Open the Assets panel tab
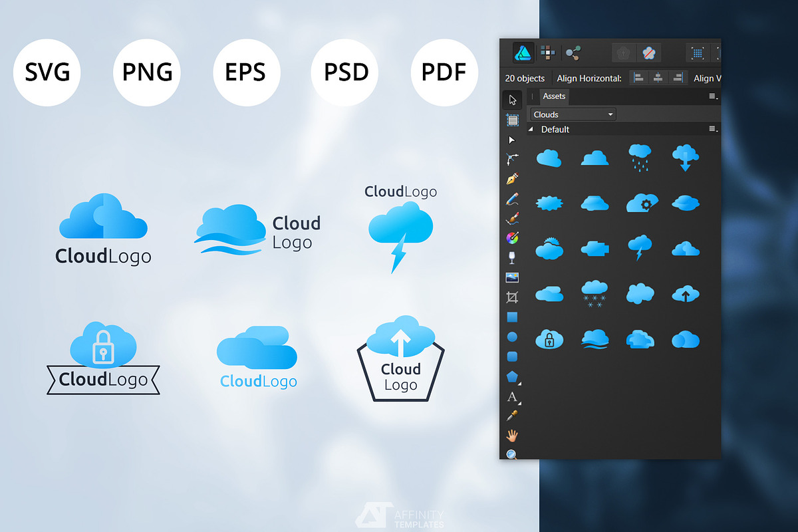The width and height of the screenshot is (798, 532). point(554,96)
